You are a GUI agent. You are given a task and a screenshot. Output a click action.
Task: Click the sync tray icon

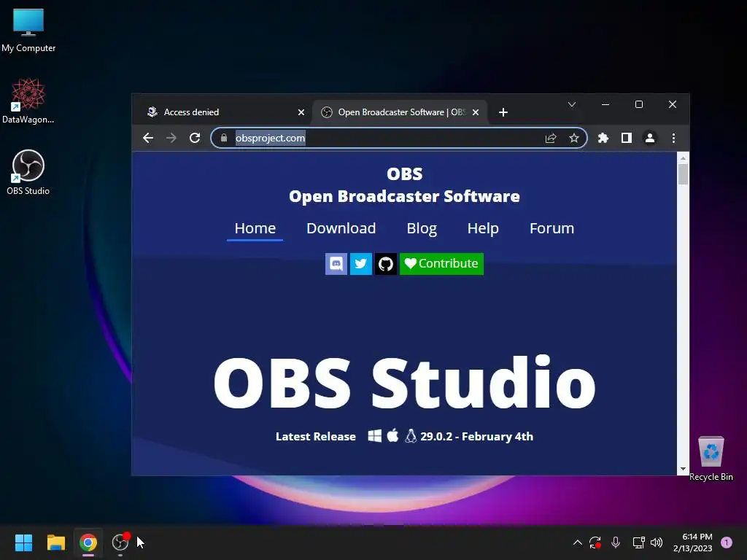pyautogui.click(x=595, y=542)
